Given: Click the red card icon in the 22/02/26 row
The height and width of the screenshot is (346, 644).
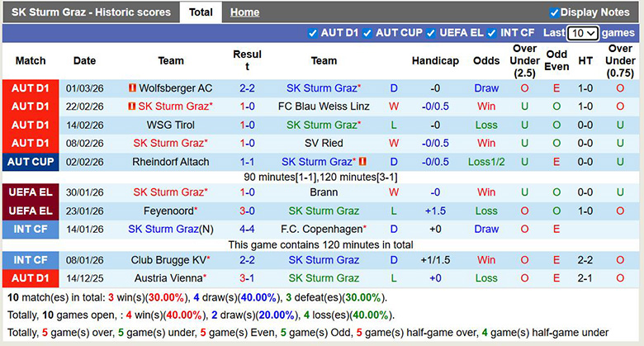Looking at the screenshot, I should [131, 107].
